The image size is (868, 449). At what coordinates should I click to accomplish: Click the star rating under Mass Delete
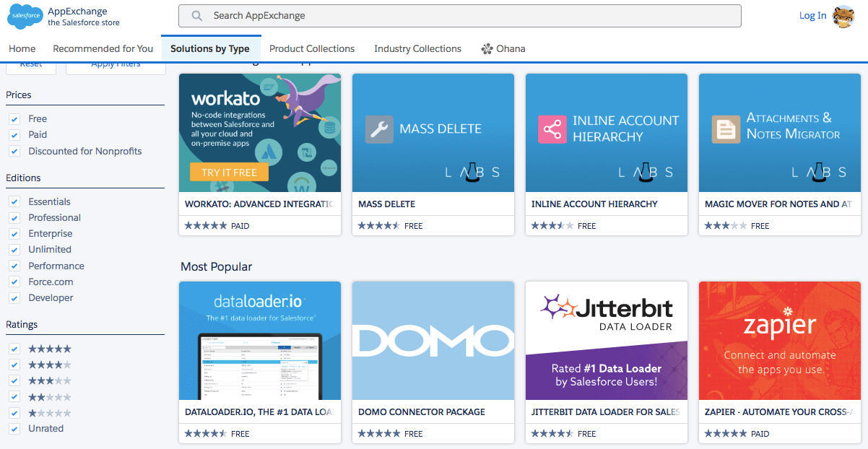379,226
